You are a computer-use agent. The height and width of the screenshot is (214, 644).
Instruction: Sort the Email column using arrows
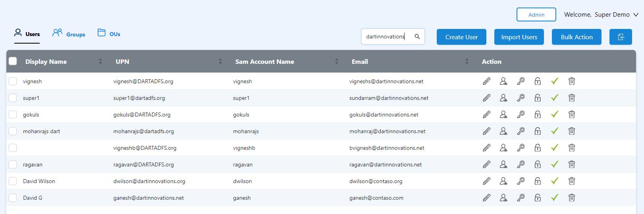pos(467,61)
